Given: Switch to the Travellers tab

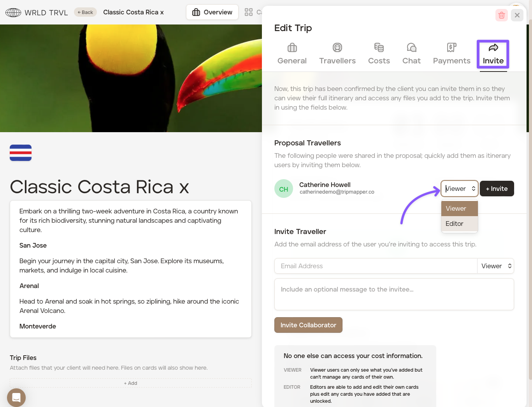Looking at the screenshot, I should click(x=337, y=54).
